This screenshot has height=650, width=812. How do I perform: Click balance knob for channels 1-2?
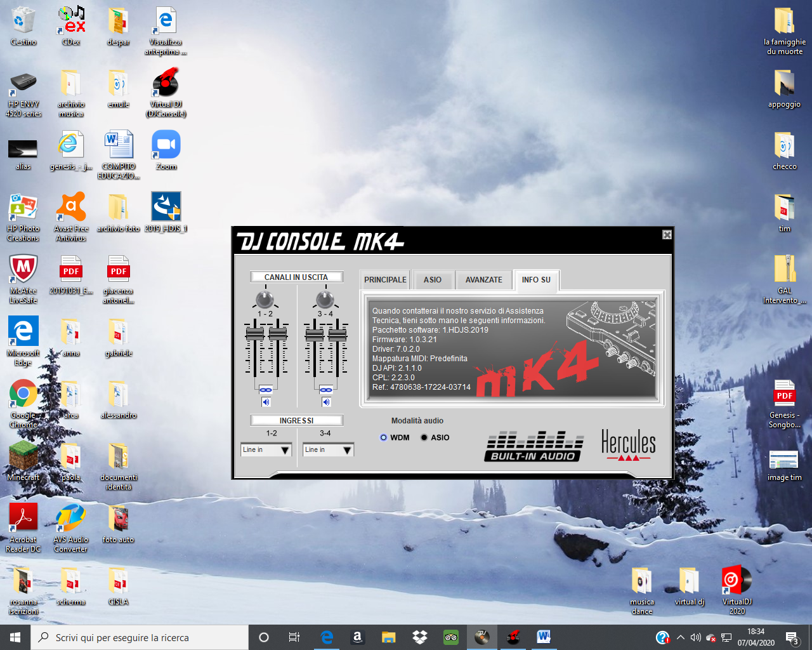point(265,299)
